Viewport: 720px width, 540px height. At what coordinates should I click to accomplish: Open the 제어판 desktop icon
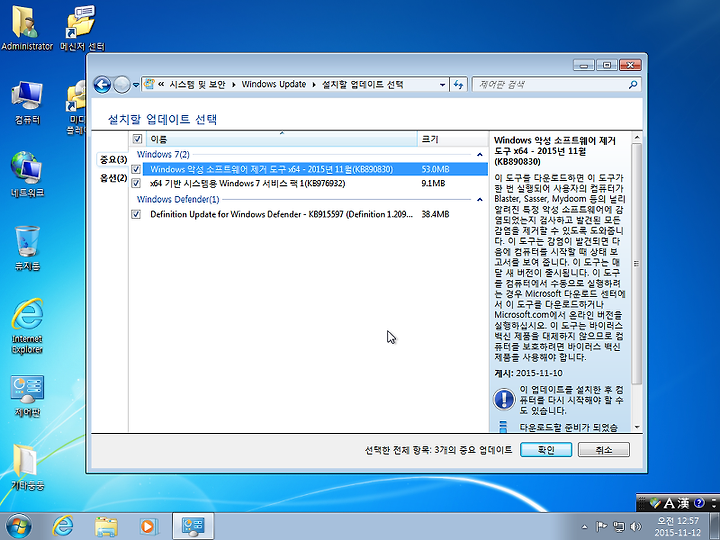(27, 395)
